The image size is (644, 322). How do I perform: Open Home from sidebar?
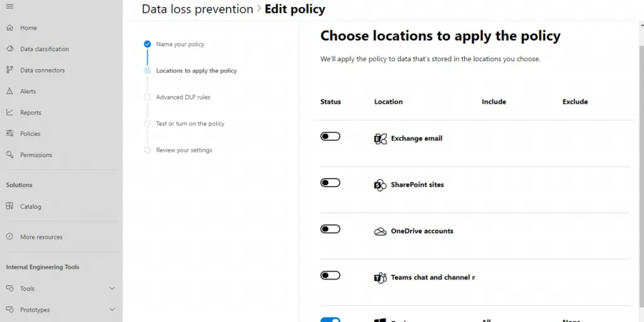[x=28, y=28]
